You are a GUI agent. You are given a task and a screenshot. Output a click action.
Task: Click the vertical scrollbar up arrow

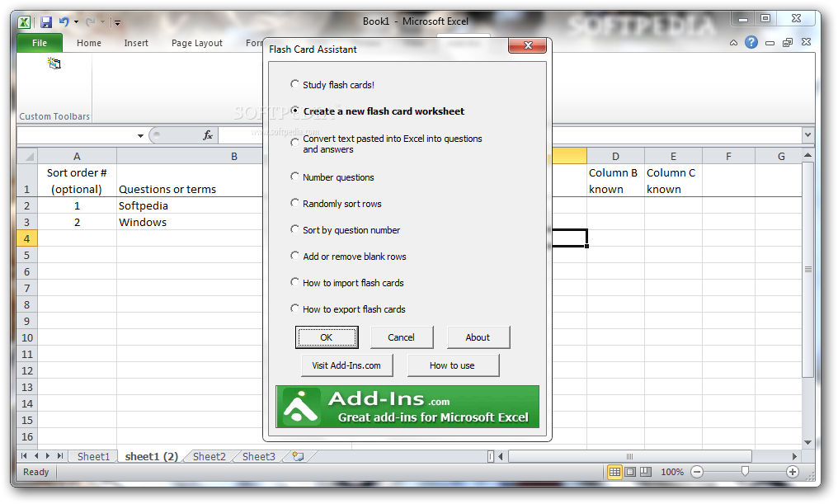pyautogui.click(x=808, y=155)
